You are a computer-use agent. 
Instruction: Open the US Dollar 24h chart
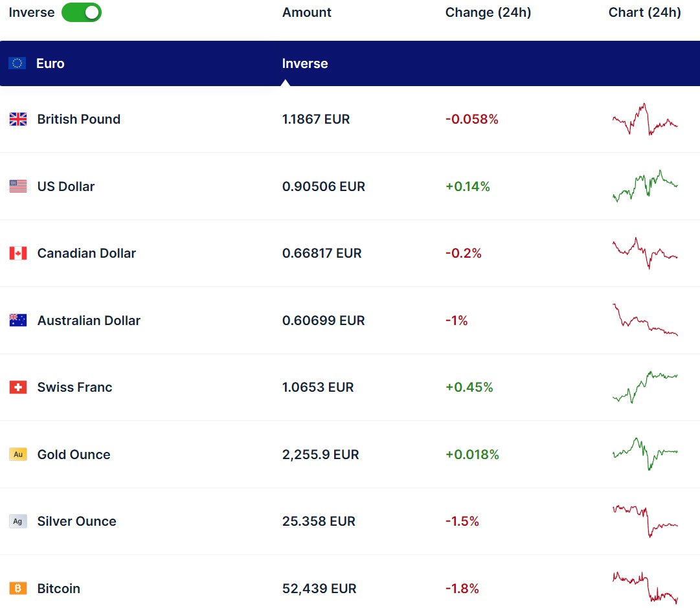tap(645, 186)
